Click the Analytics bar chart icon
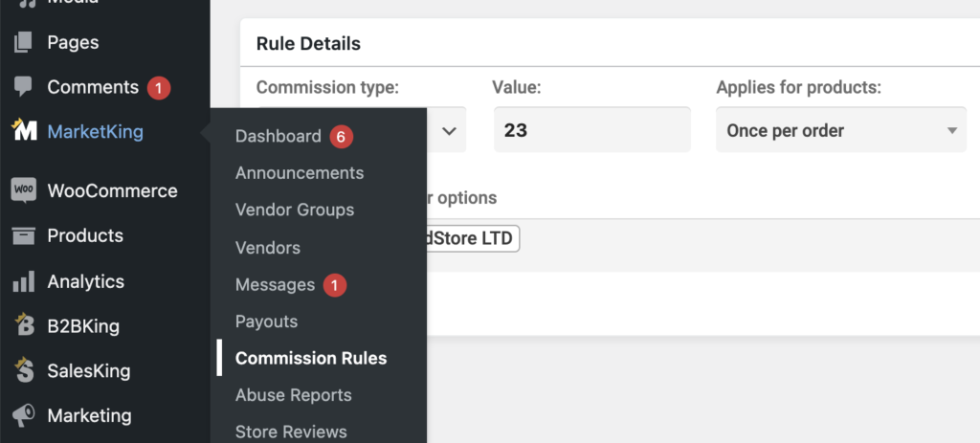980x443 pixels. pos(24,281)
